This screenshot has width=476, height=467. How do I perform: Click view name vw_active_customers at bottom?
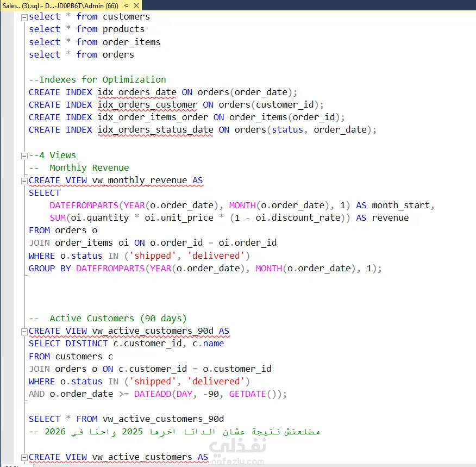pos(142,457)
